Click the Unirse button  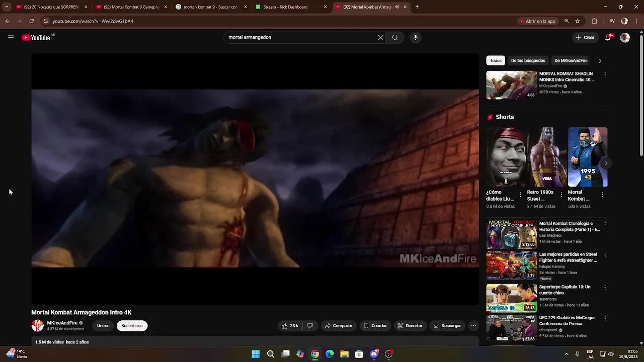[103, 326]
